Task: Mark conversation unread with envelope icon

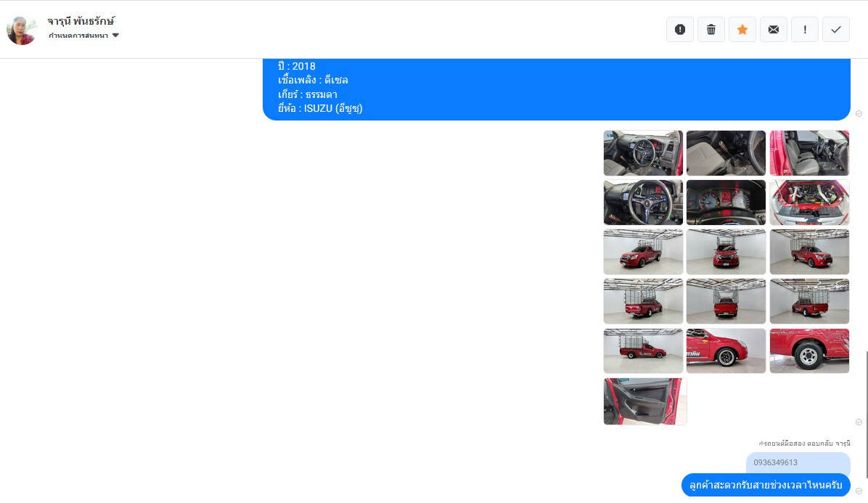Action: [774, 30]
